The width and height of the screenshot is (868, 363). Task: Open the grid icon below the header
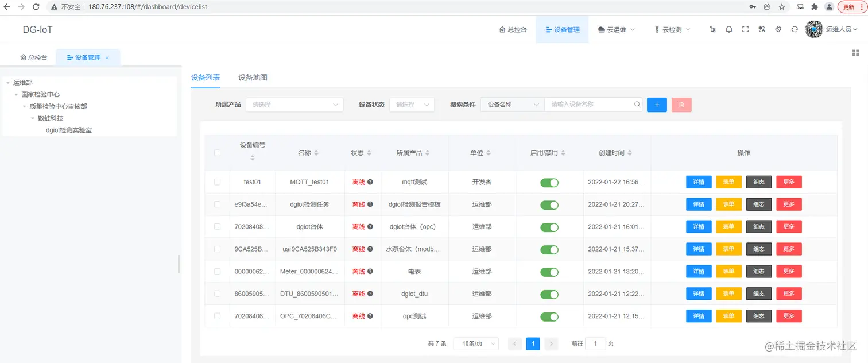(x=855, y=53)
